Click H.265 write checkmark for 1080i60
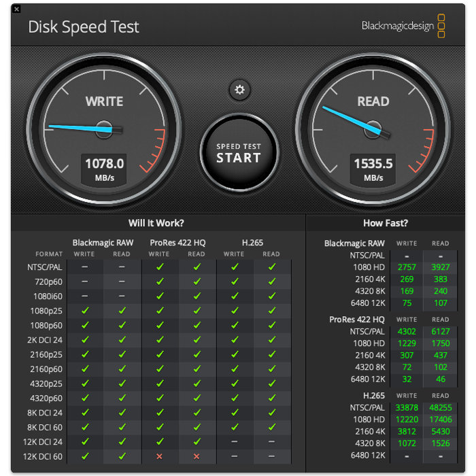The width and height of the screenshot is (476, 476). pyautogui.click(x=235, y=296)
